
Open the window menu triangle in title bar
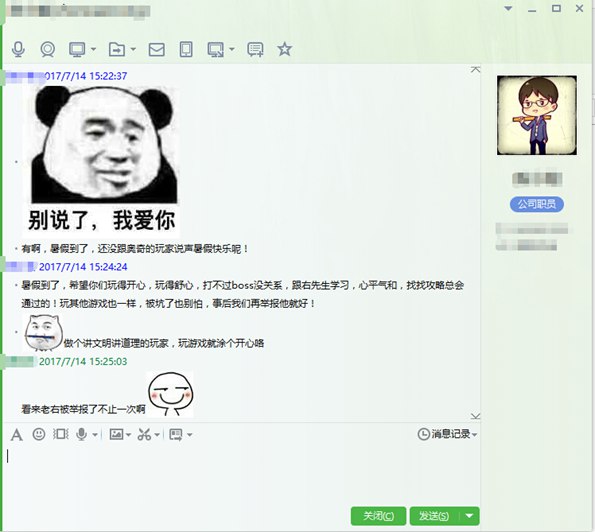tap(508, 8)
